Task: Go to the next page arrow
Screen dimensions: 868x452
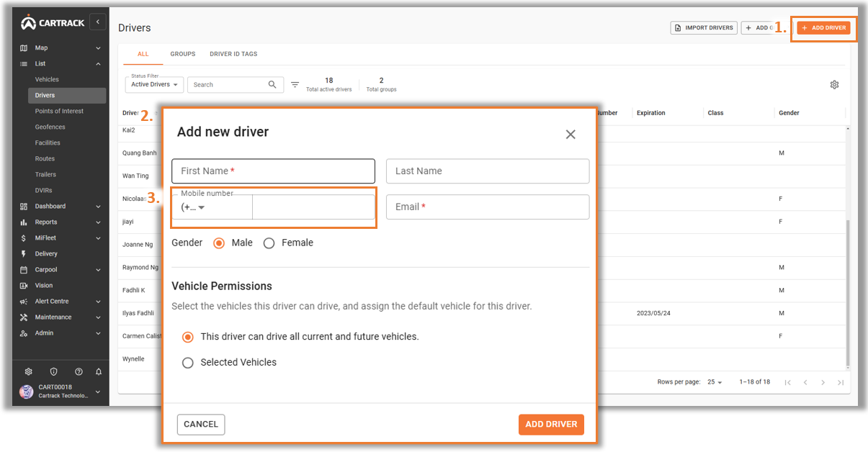Action: [x=823, y=382]
